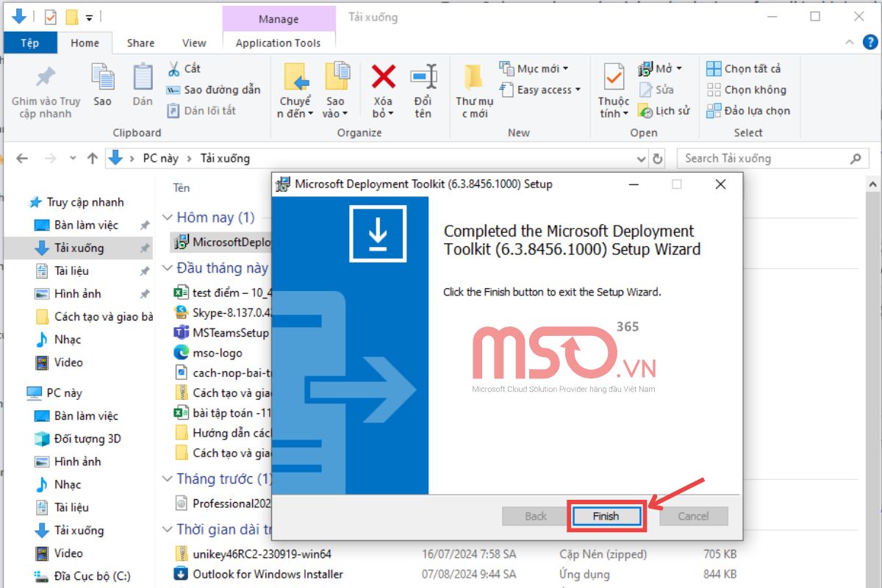
Task: Collapse the Thời gian dài trước group
Action: click(x=168, y=529)
